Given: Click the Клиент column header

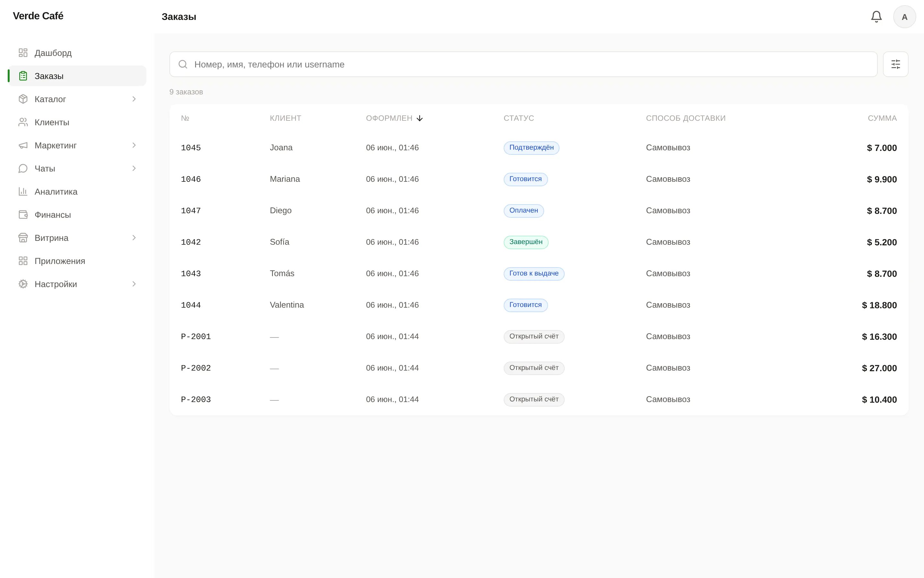Looking at the screenshot, I should tap(285, 118).
